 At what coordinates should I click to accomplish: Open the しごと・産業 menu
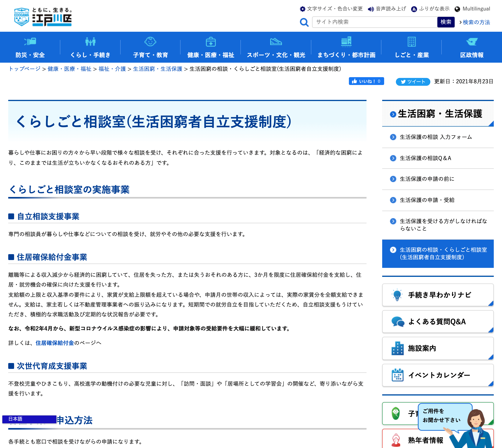pyautogui.click(x=411, y=55)
